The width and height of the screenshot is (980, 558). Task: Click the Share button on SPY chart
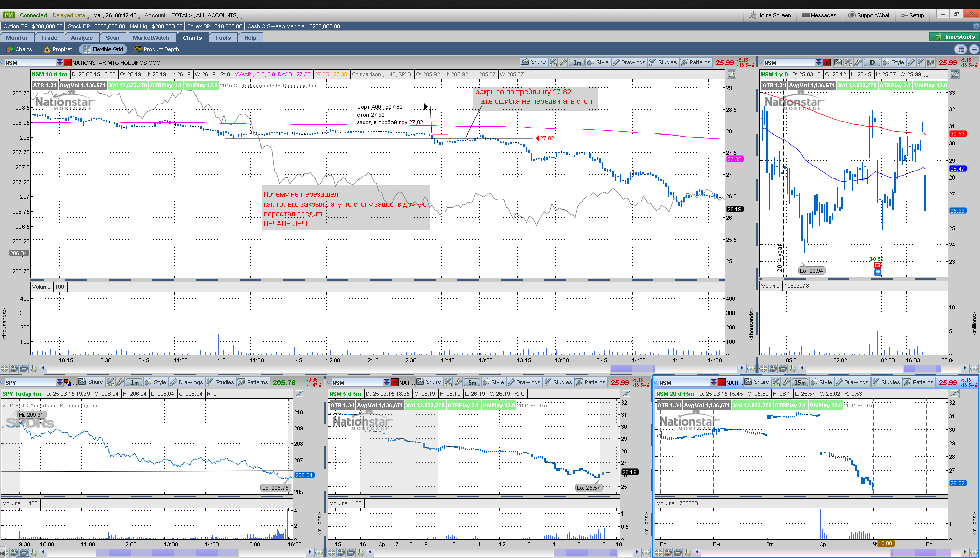91,382
